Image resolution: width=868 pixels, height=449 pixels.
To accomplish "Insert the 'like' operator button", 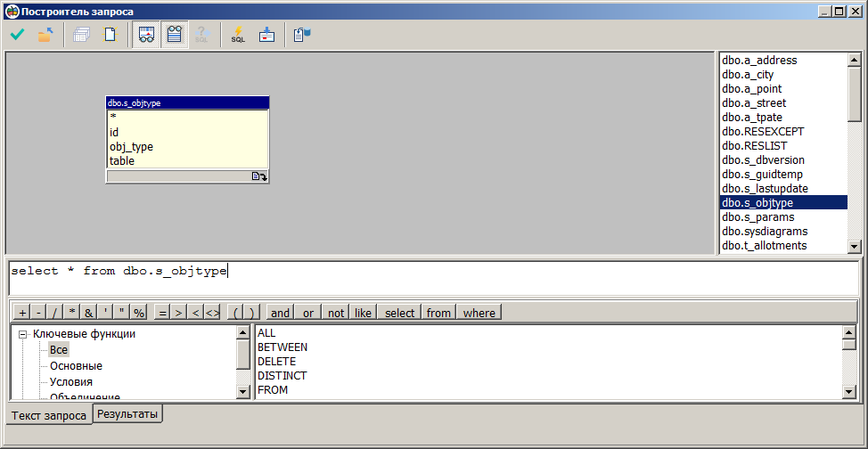I will point(363,313).
